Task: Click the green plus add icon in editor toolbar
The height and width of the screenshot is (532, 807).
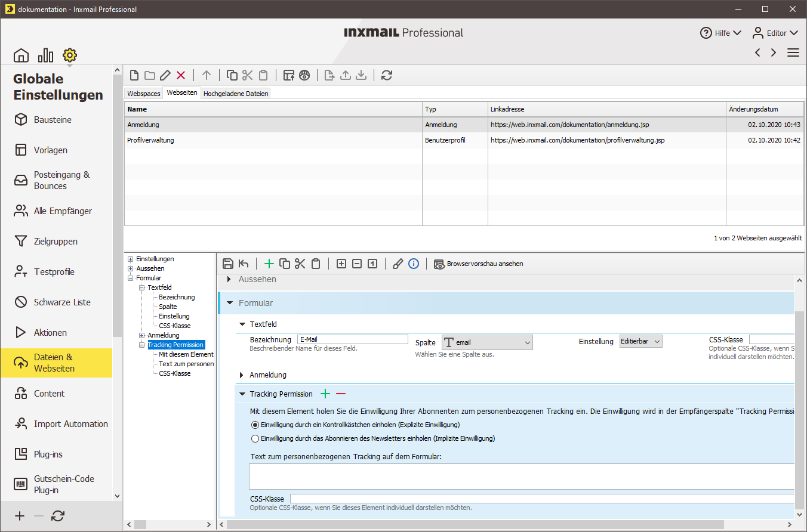Action: [269, 264]
